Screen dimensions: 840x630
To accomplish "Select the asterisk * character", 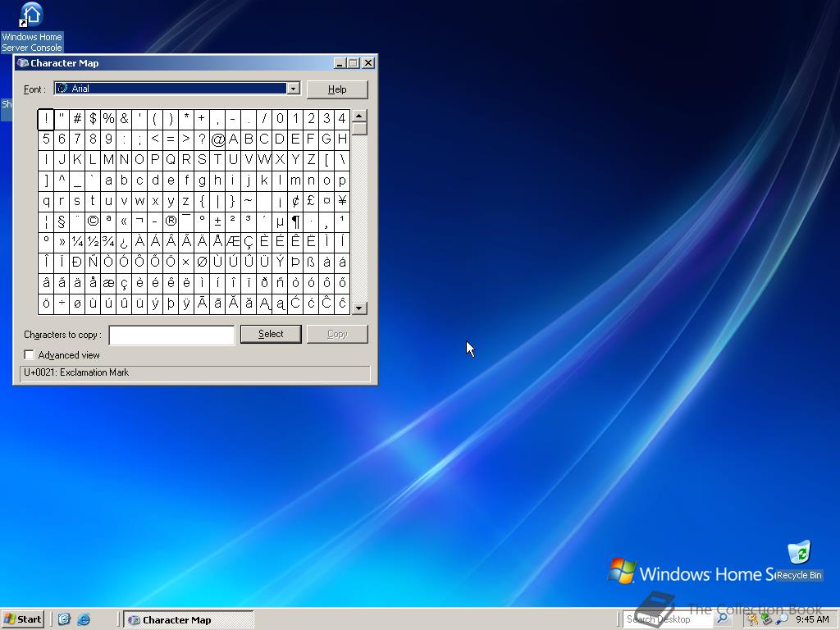I will click(x=186, y=119).
